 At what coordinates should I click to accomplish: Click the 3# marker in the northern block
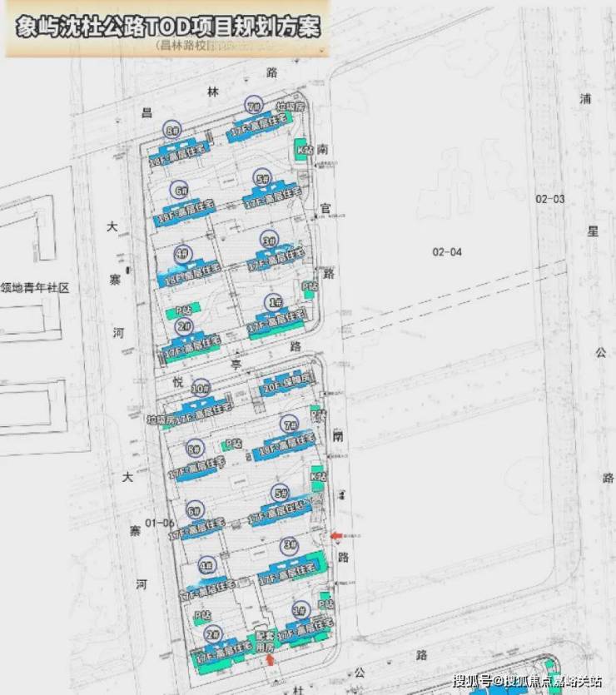[269, 241]
